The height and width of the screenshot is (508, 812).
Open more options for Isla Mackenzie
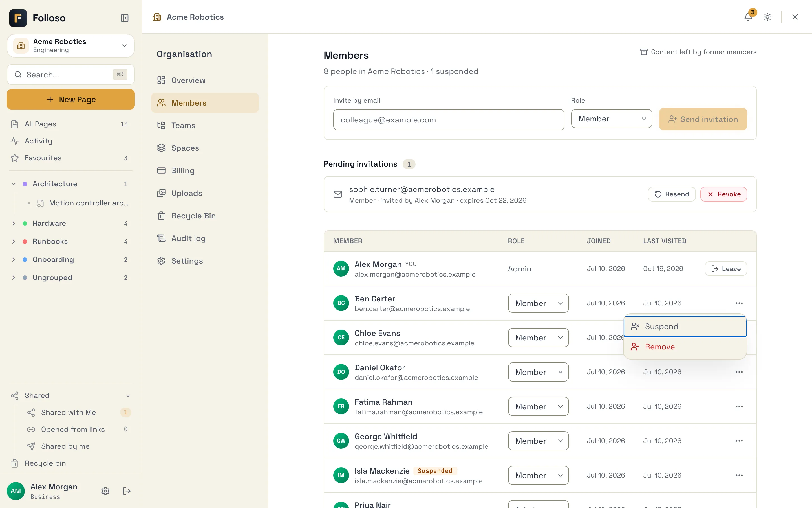coord(739,475)
